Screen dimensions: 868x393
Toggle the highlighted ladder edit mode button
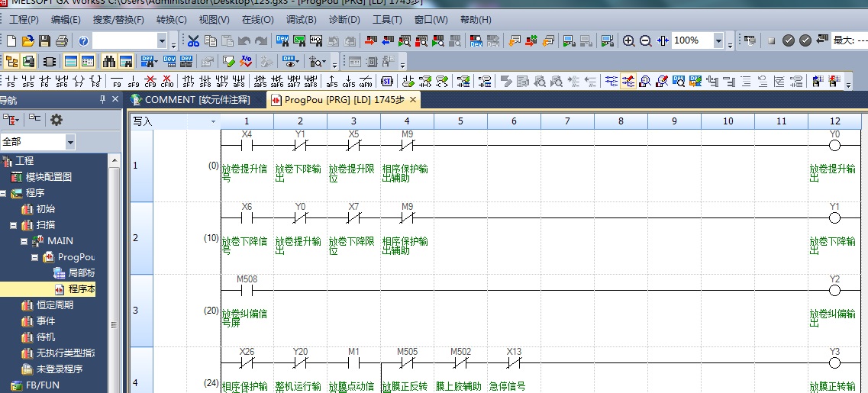coord(628,81)
